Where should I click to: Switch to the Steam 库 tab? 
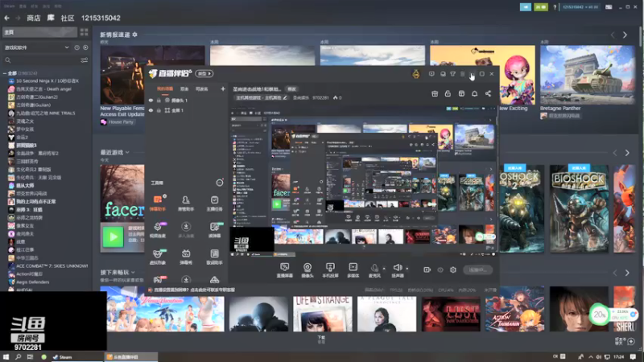click(x=51, y=18)
